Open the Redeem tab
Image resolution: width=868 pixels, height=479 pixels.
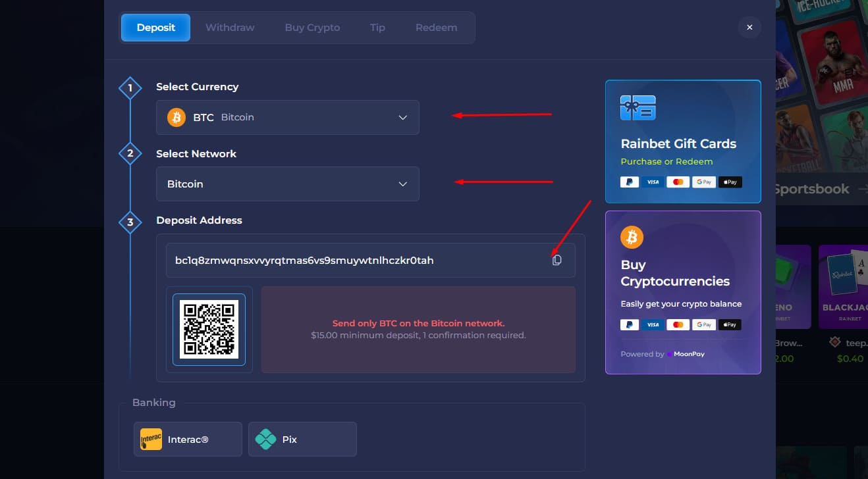pyautogui.click(x=436, y=28)
